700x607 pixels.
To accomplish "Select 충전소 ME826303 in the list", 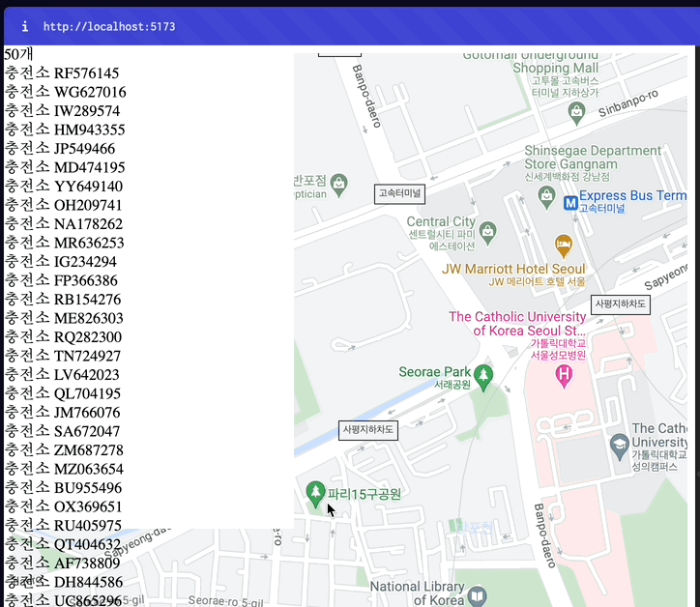I will 64,318.
